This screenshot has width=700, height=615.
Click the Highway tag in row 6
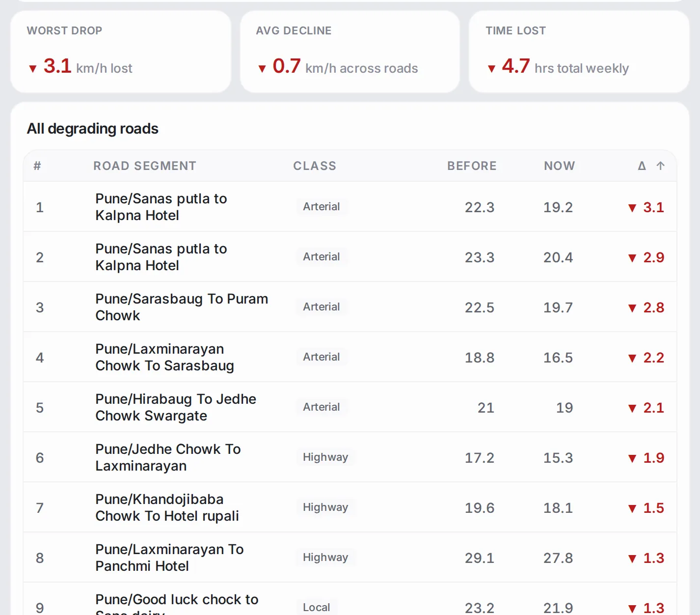click(x=325, y=457)
